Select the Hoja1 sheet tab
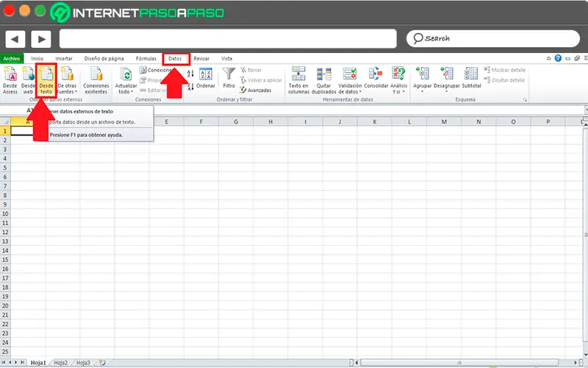Image resolution: width=588 pixels, height=368 pixels. pyautogui.click(x=38, y=363)
